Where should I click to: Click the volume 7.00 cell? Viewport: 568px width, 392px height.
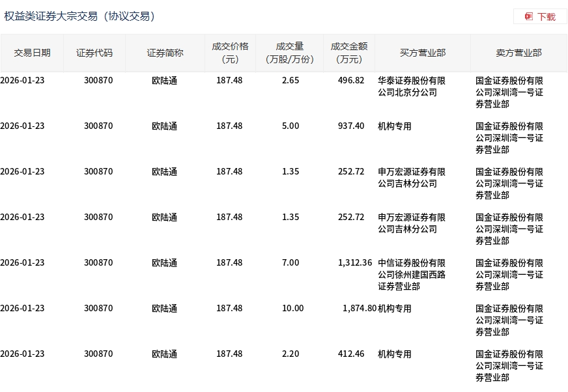(x=291, y=262)
